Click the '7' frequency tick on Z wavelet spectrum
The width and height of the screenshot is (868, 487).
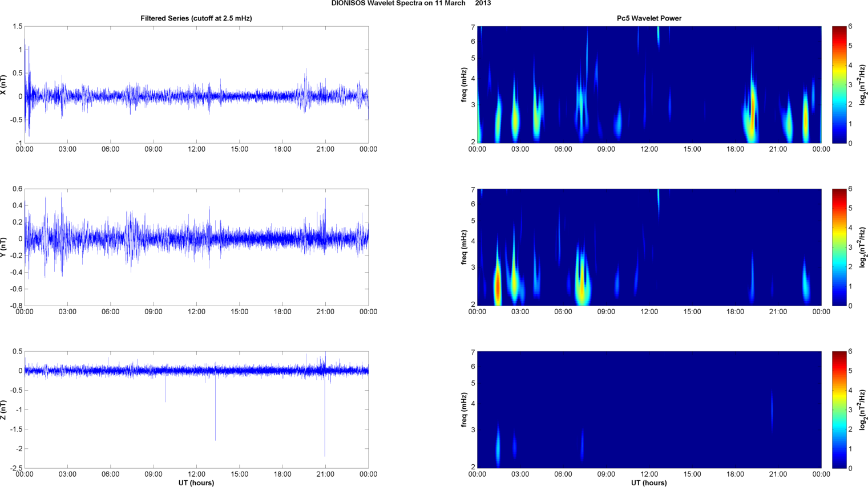click(473, 352)
